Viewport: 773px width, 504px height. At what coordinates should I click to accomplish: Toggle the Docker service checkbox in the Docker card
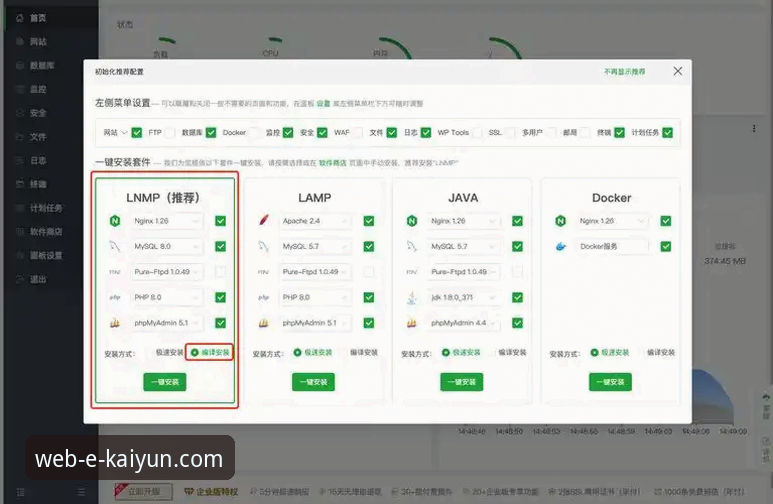click(x=666, y=246)
